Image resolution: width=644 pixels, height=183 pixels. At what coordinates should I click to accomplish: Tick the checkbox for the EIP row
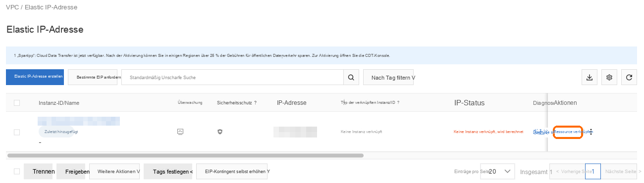(17, 132)
